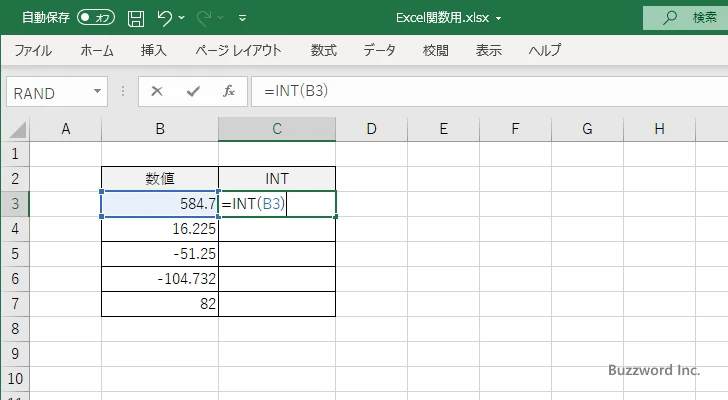Customize Quick Access Toolbar dropdown
728x400 pixels.
coord(243,18)
